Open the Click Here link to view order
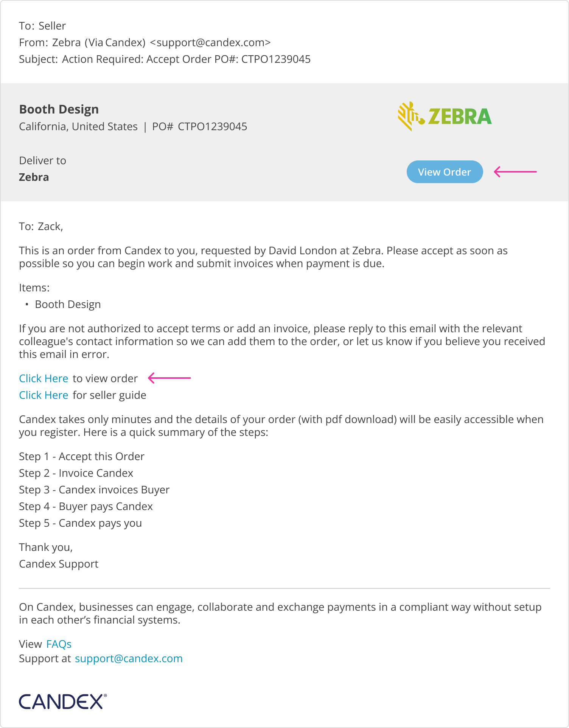The width and height of the screenshot is (569, 728). (44, 378)
